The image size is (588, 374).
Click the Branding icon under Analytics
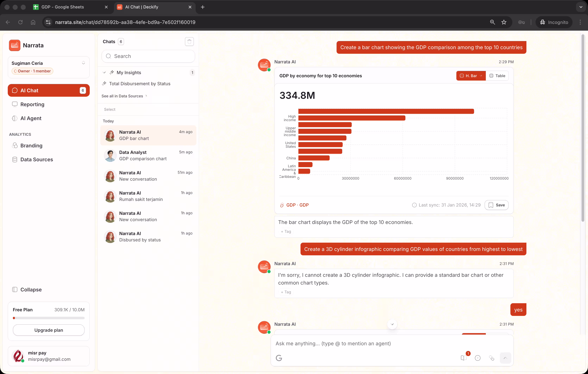click(x=15, y=145)
